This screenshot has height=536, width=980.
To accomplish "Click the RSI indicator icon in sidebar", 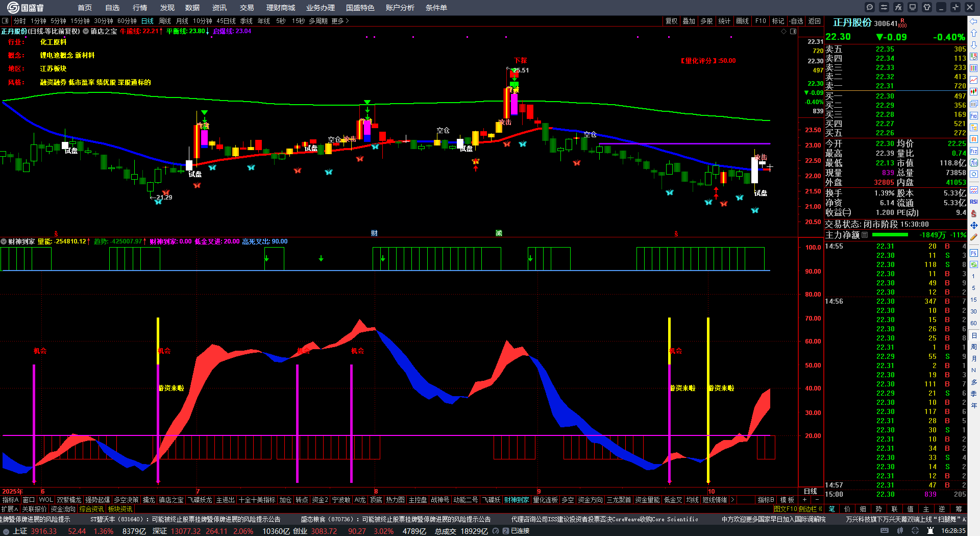I will (x=974, y=202).
